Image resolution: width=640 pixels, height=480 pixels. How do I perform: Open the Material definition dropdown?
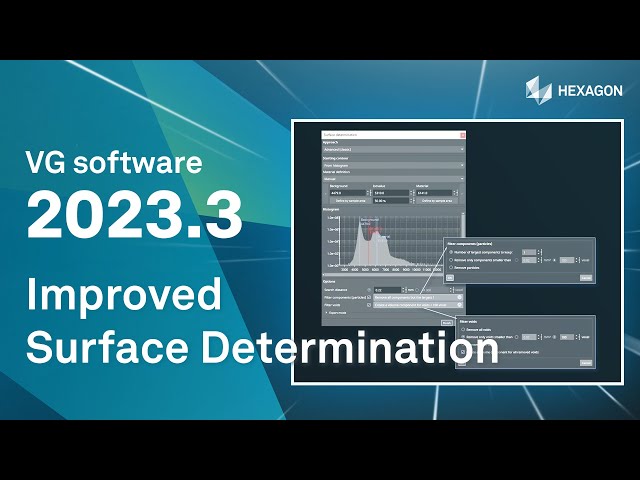(x=393, y=179)
